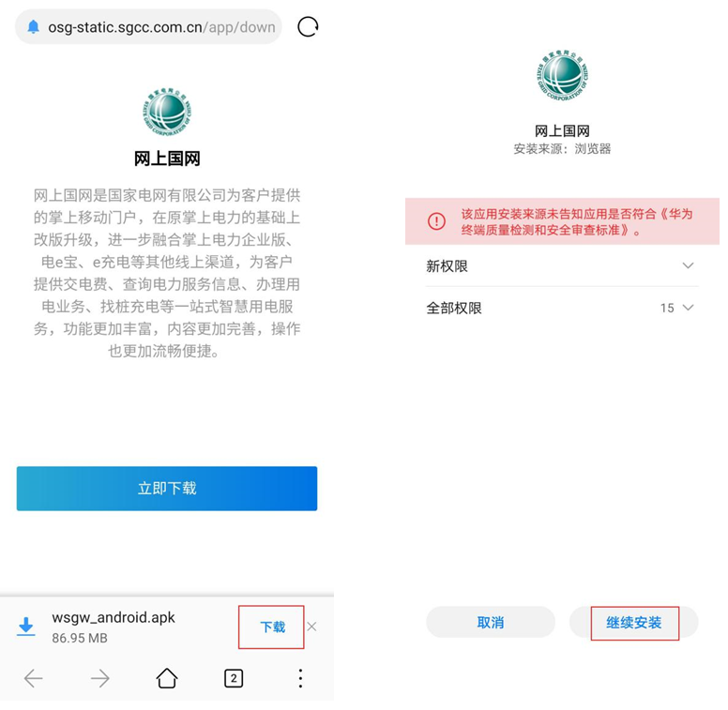This screenshot has width=728, height=710.
Task: Tap the State Grid logo on download page
Action: coord(167,112)
